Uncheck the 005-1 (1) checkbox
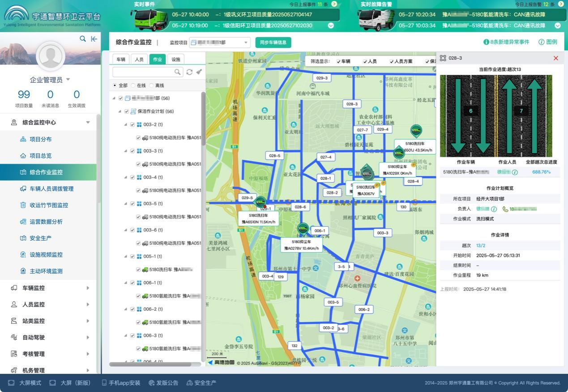 click(x=132, y=256)
